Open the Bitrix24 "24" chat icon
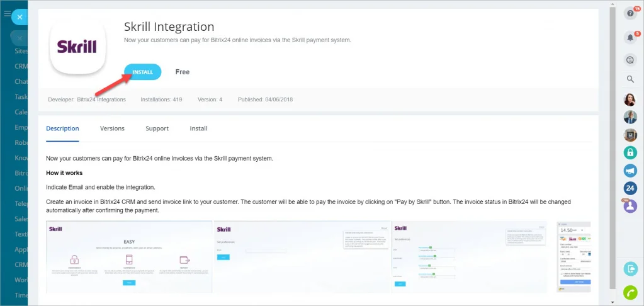 [630, 188]
